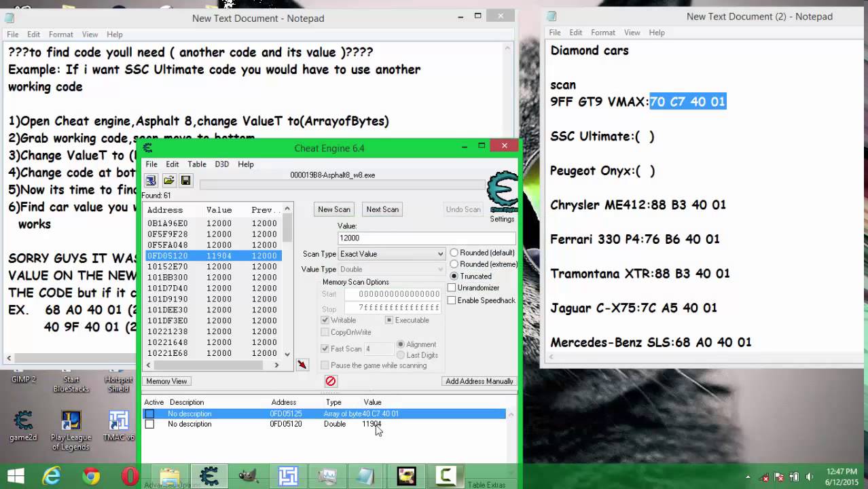Click the task manager monitor taskbar icon

pos(327,476)
